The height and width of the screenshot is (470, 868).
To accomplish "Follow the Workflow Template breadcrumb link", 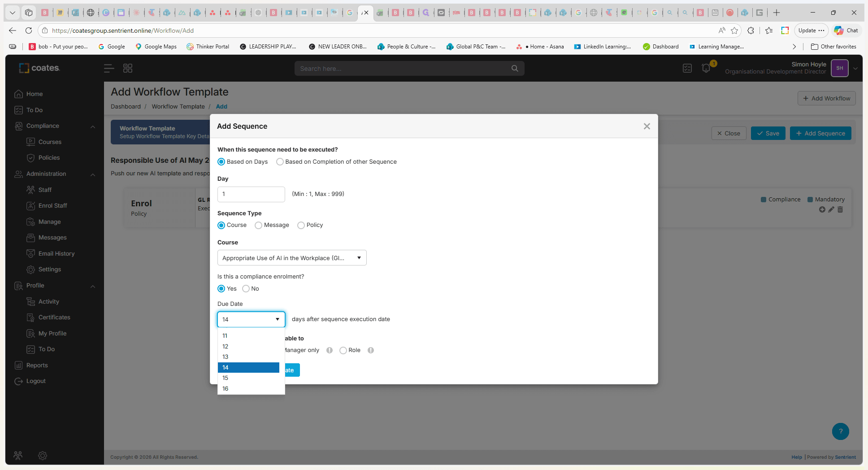I will click(x=178, y=107).
